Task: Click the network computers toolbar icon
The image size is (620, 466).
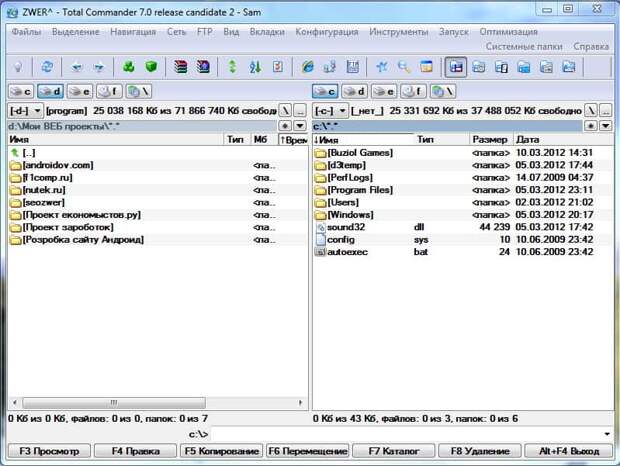Action: point(329,67)
